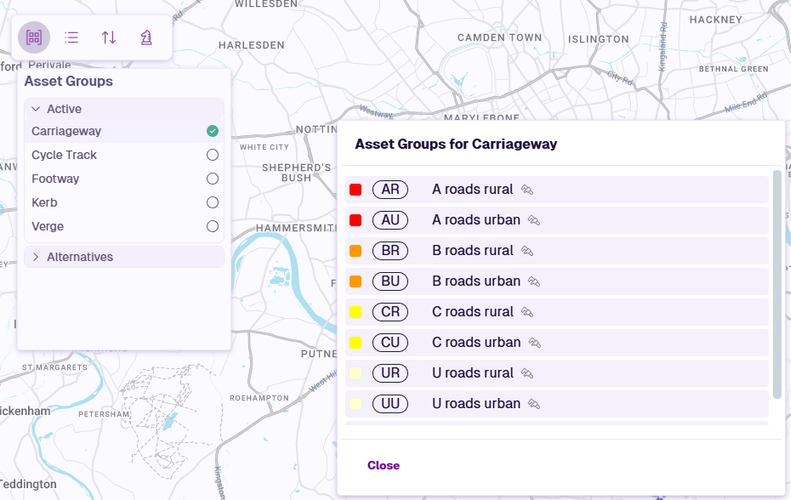Click the orange swatch for BU row
Viewport: 791px width, 500px height.
pos(356,281)
